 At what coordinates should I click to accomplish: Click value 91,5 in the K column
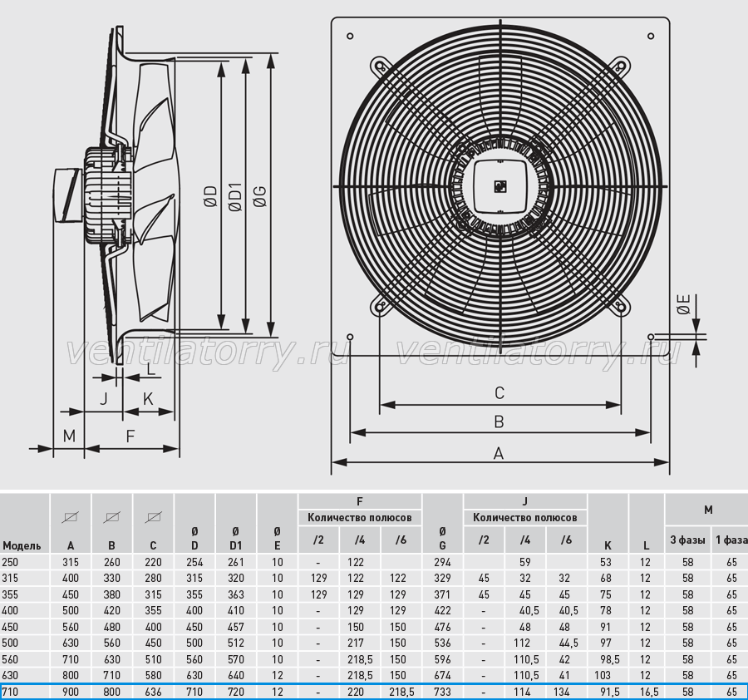pos(610,692)
